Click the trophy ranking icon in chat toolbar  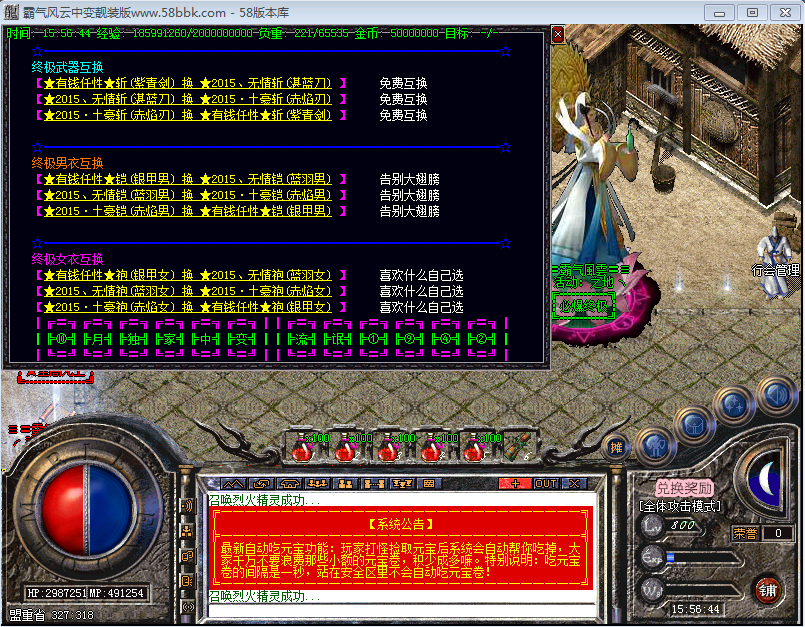tap(401, 483)
